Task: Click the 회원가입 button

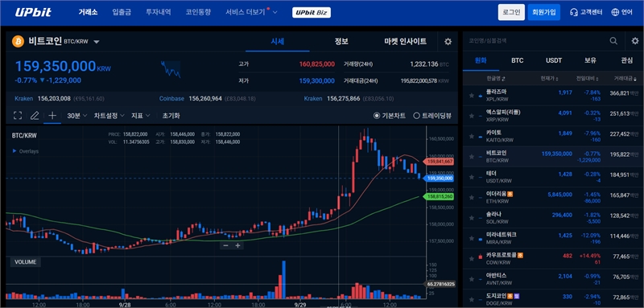Action: pos(544,12)
